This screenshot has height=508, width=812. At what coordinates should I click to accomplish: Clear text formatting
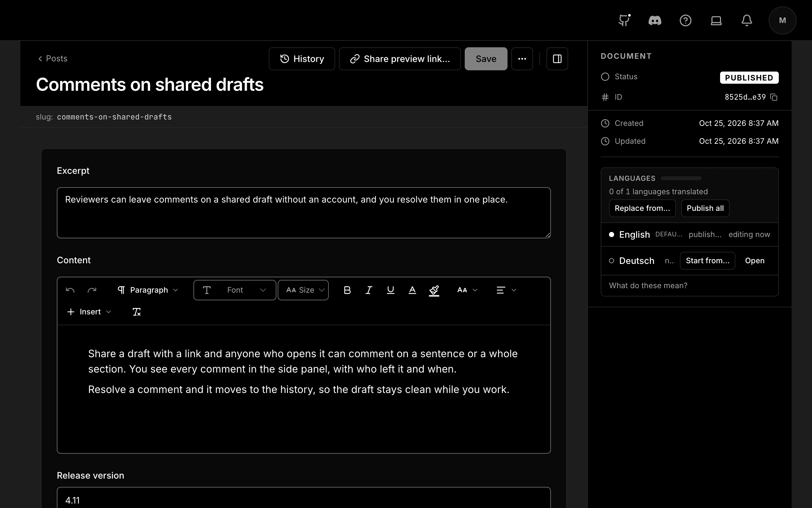pyautogui.click(x=136, y=312)
